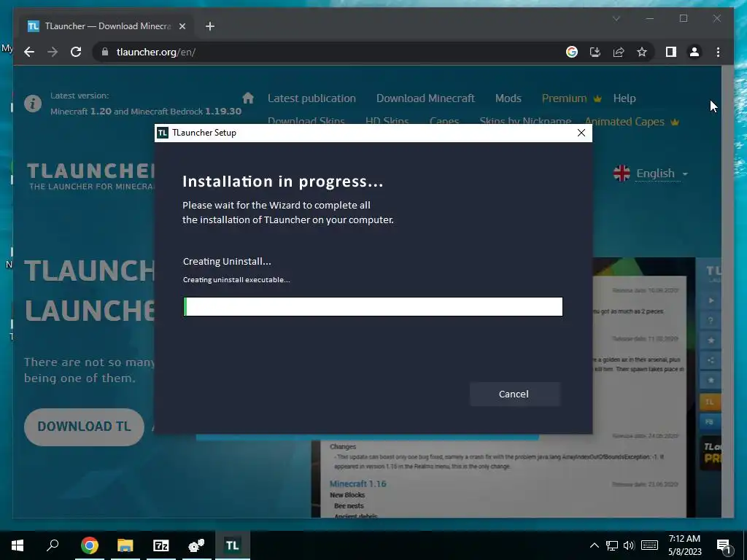The width and height of the screenshot is (747, 560).
Task: Bookmark this tab with star icon
Action: pos(642,52)
